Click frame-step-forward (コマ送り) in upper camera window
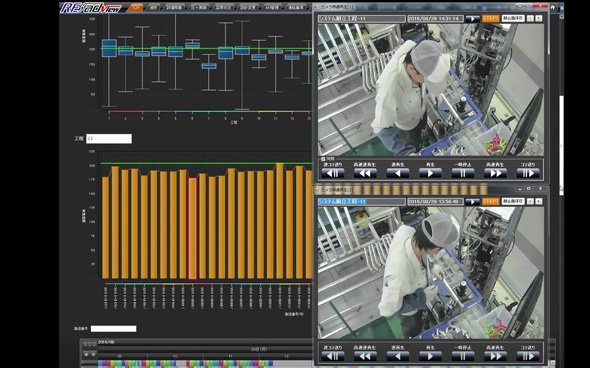 point(528,173)
